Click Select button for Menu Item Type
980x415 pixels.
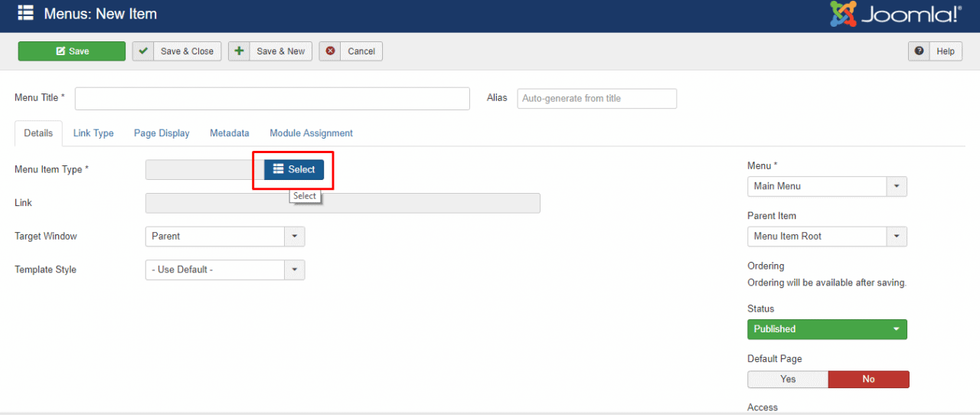tap(294, 170)
